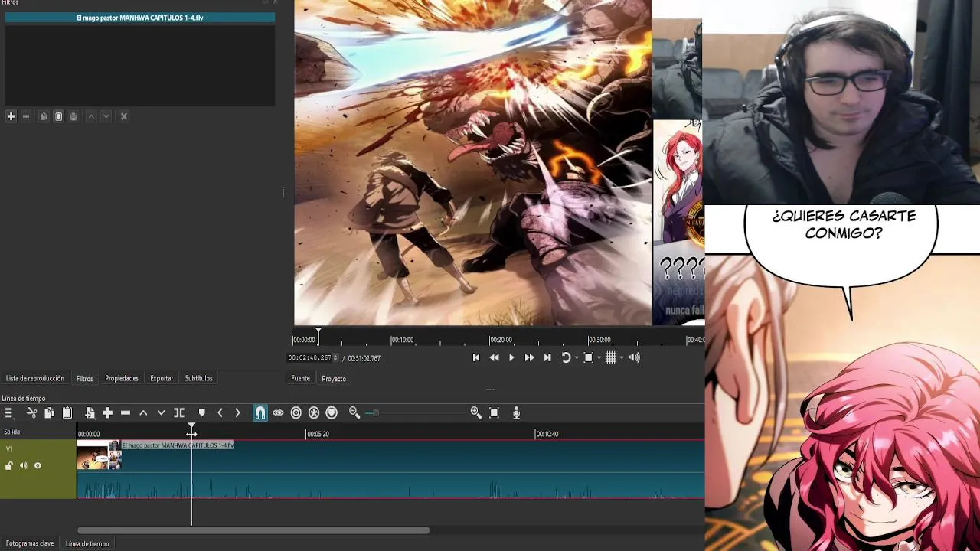Viewport: 980px width, 551px height.
Task: Toggle the ripple mode
Action: point(296,413)
